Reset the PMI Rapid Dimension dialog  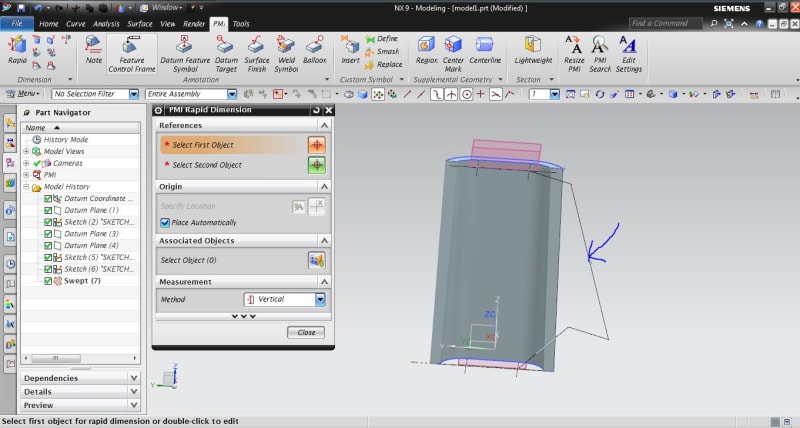[x=316, y=110]
